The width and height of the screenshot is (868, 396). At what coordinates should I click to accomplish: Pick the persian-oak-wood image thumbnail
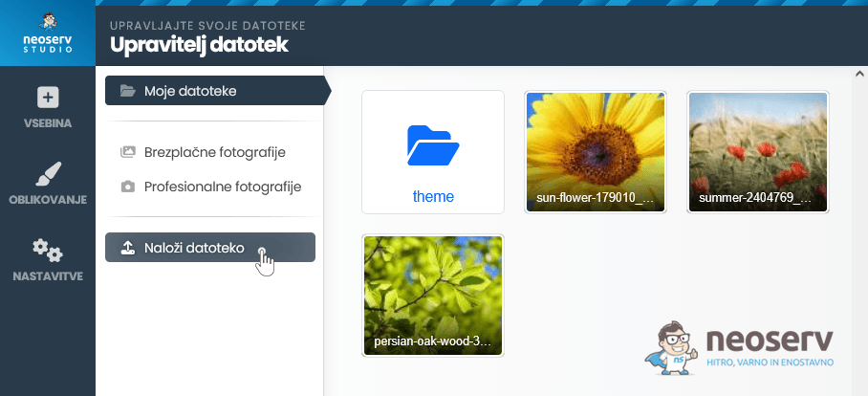click(433, 295)
